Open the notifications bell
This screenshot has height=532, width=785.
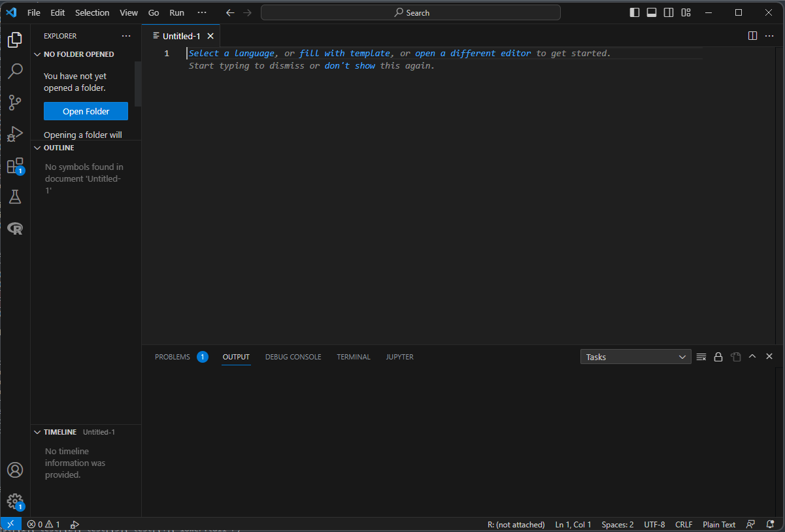click(770, 524)
